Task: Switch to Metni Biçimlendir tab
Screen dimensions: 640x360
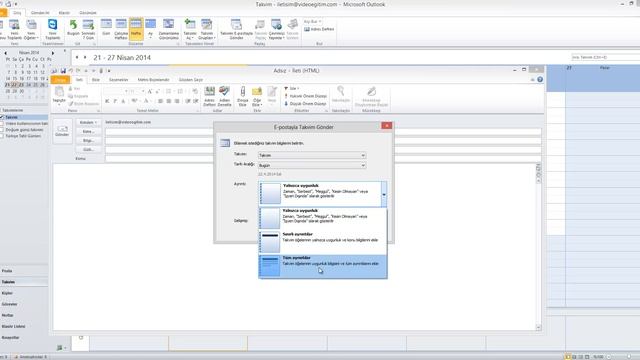Action: [153, 80]
